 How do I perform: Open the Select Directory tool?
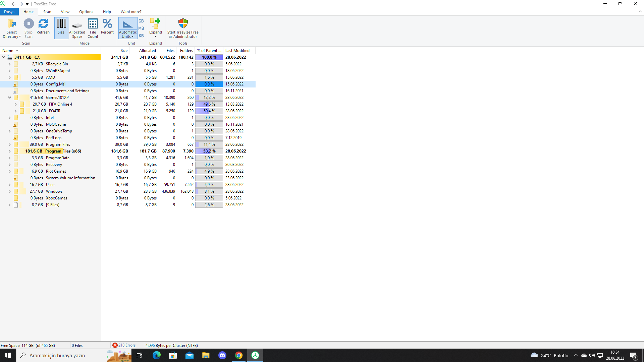click(12, 28)
